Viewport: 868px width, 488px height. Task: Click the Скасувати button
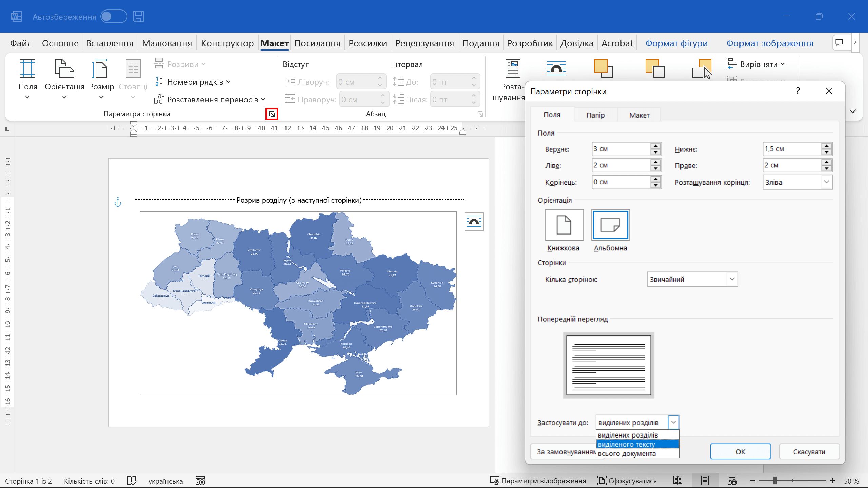(809, 452)
